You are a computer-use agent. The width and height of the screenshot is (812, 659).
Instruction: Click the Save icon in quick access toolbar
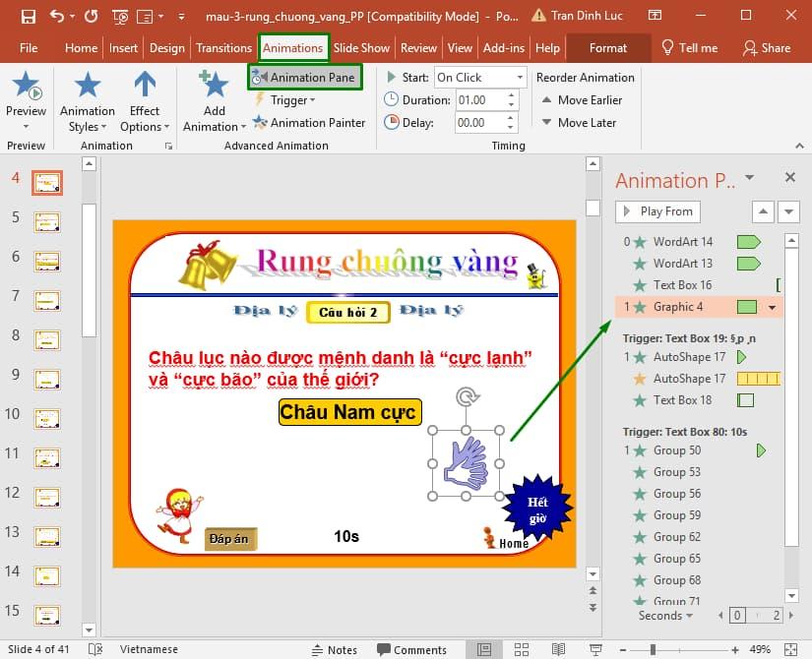point(27,15)
